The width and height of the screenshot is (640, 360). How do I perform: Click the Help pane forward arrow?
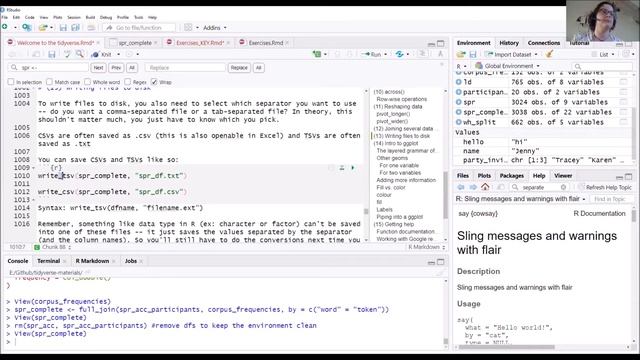click(473, 187)
